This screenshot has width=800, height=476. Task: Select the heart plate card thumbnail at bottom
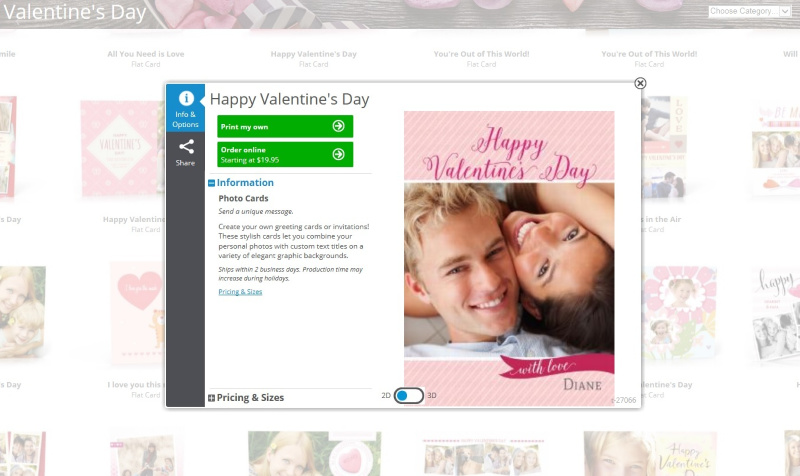[314, 454]
